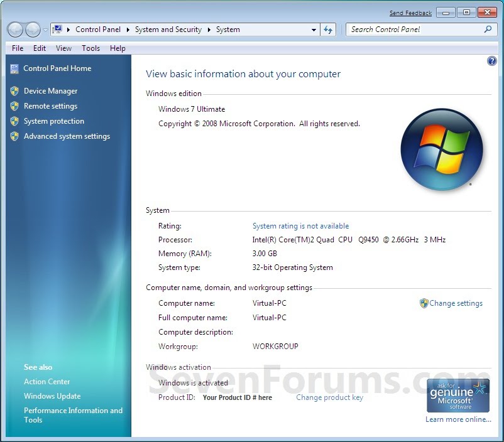Open Performance Information and Tools

pos(74,415)
